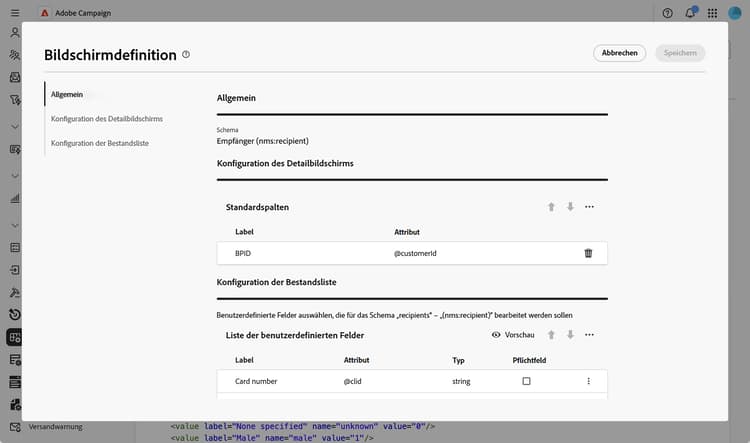Click the string type cell

pos(461,381)
